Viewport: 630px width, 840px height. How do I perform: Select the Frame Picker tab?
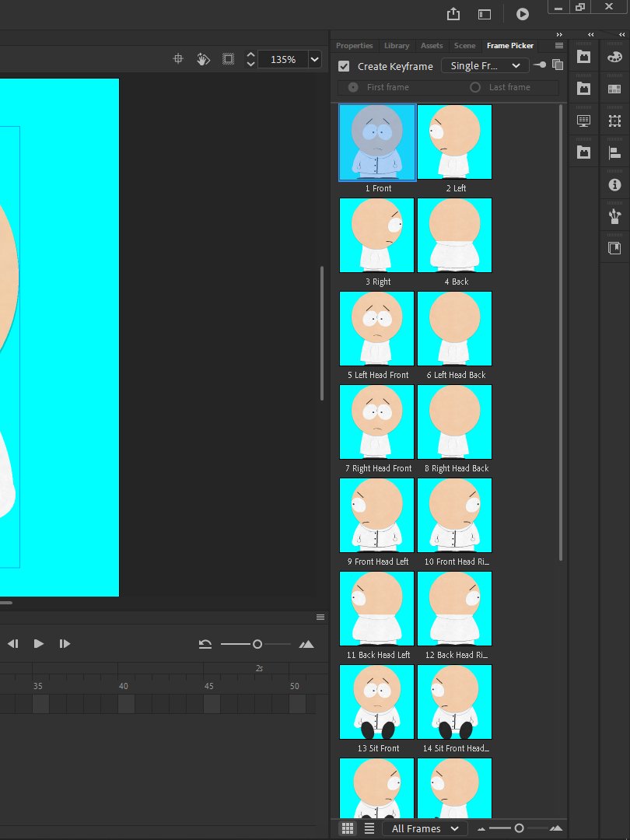pyautogui.click(x=510, y=46)
